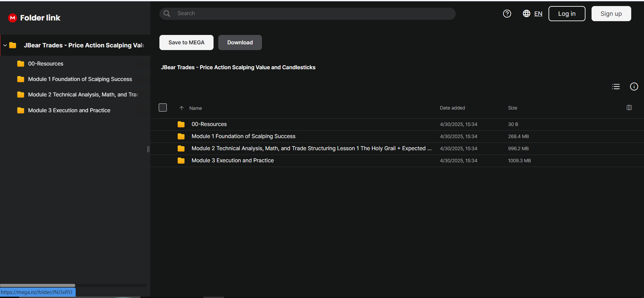
Task: Collapse the JBear Trades tree chevron
Action: [5, 45]
